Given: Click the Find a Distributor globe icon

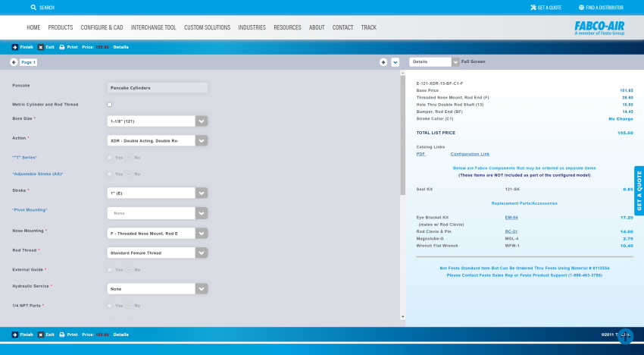Looking at the screenshot, I should click(581, 8).
